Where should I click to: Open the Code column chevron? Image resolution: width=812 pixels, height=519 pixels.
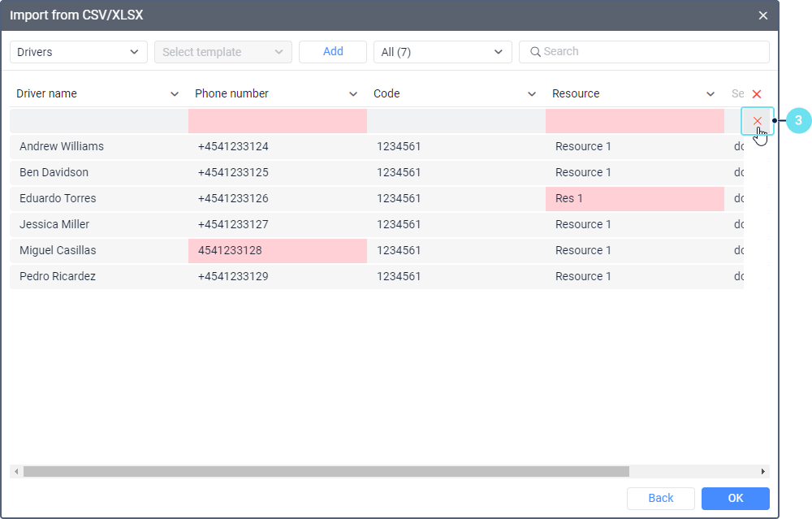pos(532,94)
